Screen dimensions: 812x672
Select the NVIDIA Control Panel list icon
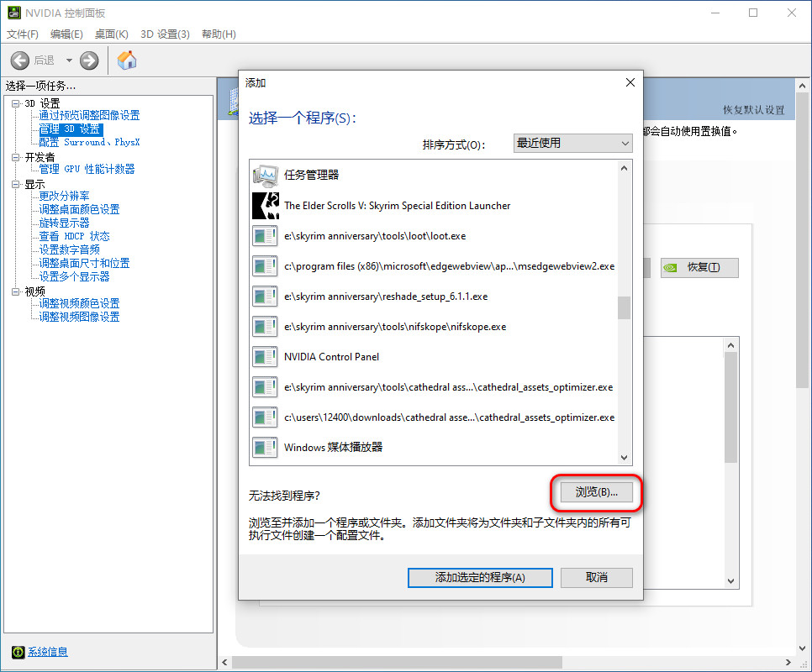tap(266, 357)
